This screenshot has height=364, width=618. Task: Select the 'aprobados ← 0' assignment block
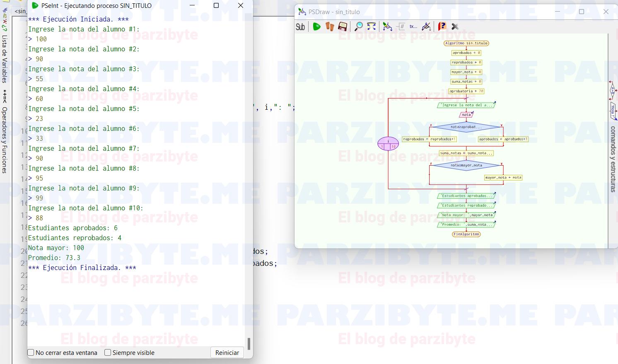(466, 53)
